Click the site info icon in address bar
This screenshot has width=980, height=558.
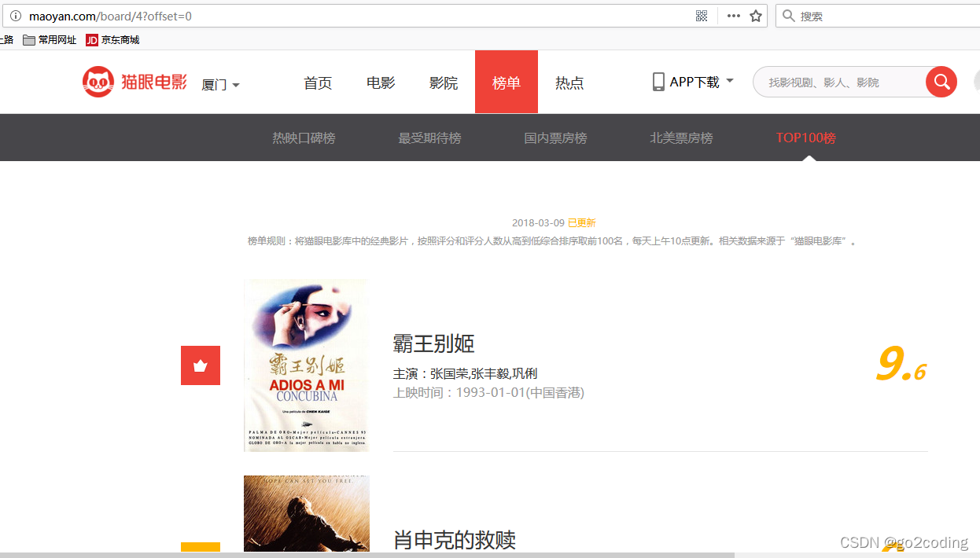(15, 16)
